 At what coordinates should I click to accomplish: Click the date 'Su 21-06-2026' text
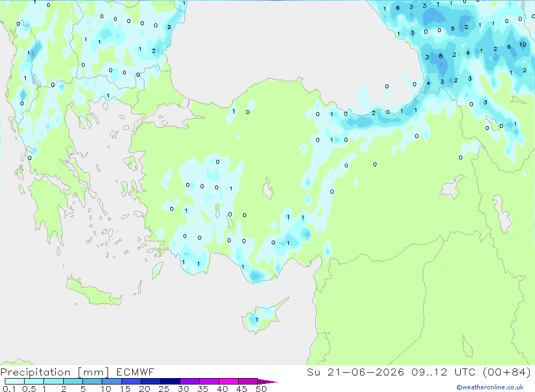tap(355, 372)
